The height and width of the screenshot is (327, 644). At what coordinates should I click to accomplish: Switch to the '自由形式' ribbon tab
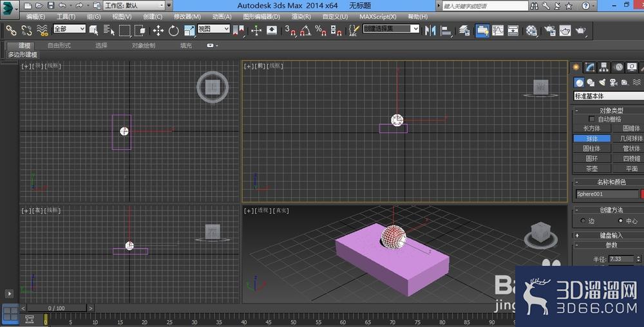pyautogui.click(x=59, y=46)
